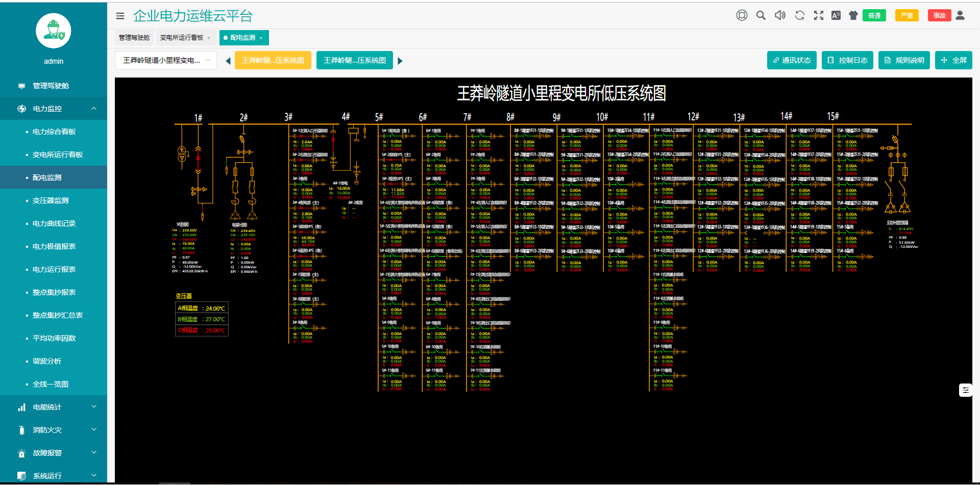Close the 变电所运行看板 tab
Screen dimensions: 980x485
click(209, 38)
